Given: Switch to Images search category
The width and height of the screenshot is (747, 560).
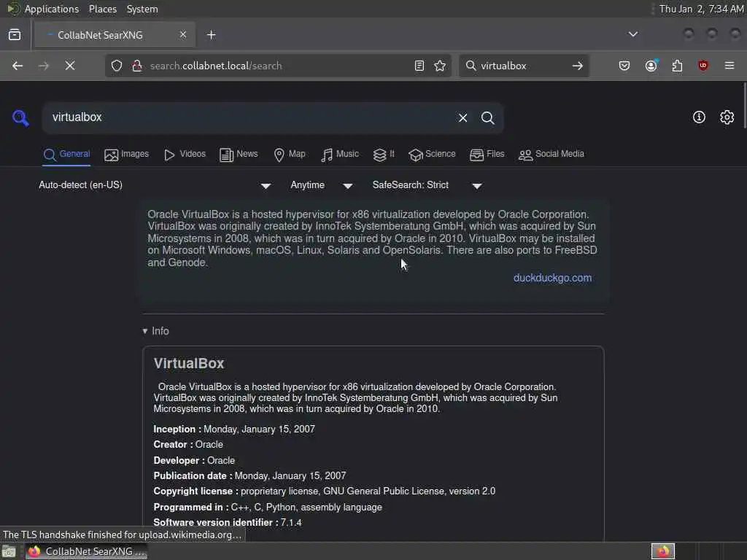Looking at the screenshot, I should pos(127,155).
